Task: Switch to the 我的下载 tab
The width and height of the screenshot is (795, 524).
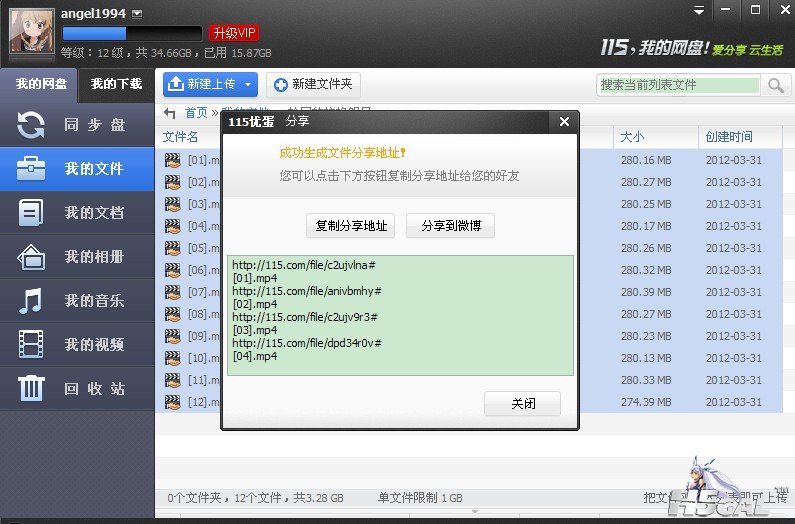Action: [116, 84]
